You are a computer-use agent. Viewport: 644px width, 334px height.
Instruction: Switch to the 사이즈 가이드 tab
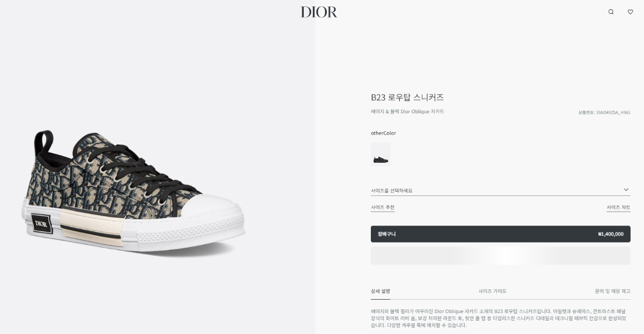click(x=493, y=291)
